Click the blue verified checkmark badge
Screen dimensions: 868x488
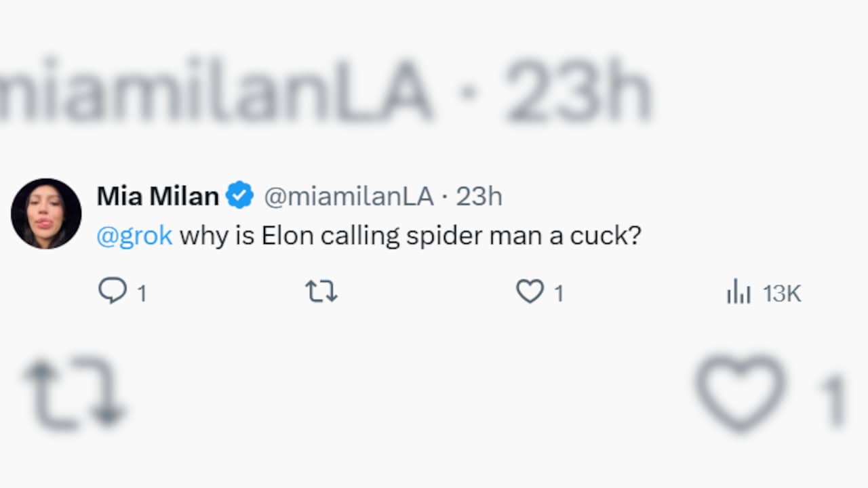click(x=239, y=196)
